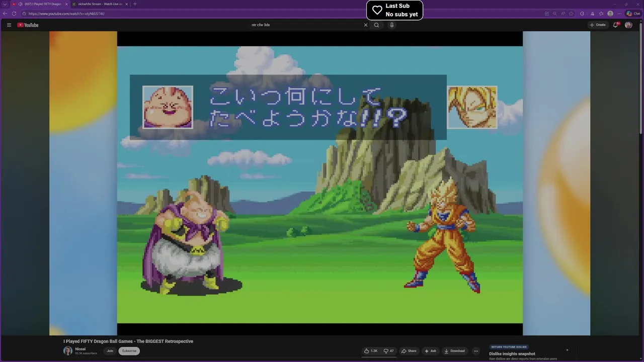Open the YouTube guide hamburger menu
The image size is (644, 362).
[x=9, y=25]
